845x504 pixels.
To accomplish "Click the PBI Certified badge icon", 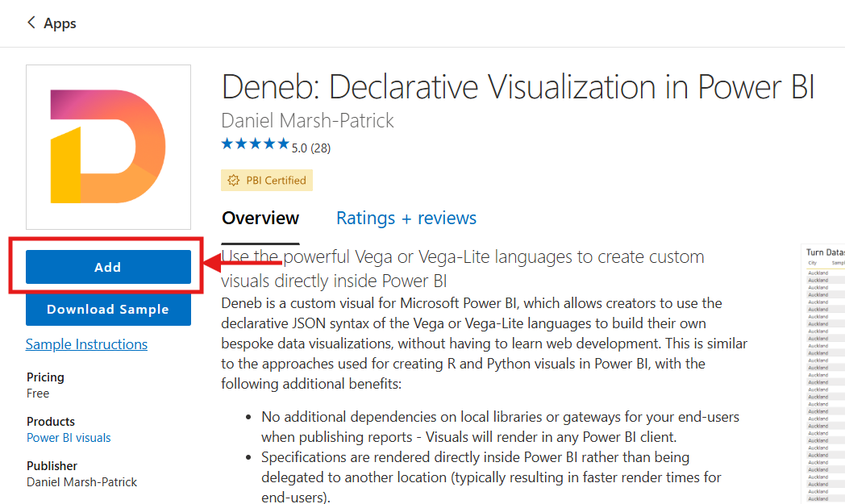I will pyautogui.click(x=233, y=181).
